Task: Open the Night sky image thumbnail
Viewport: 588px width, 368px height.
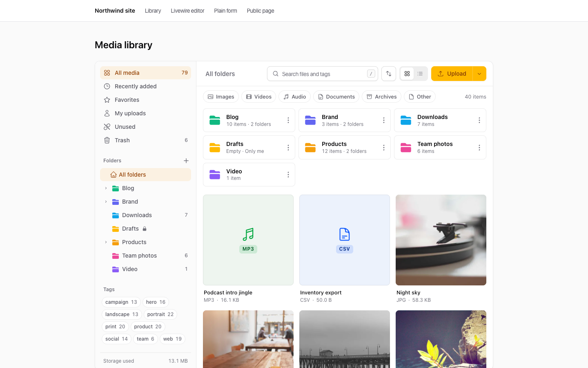Action: pos(441,240)
